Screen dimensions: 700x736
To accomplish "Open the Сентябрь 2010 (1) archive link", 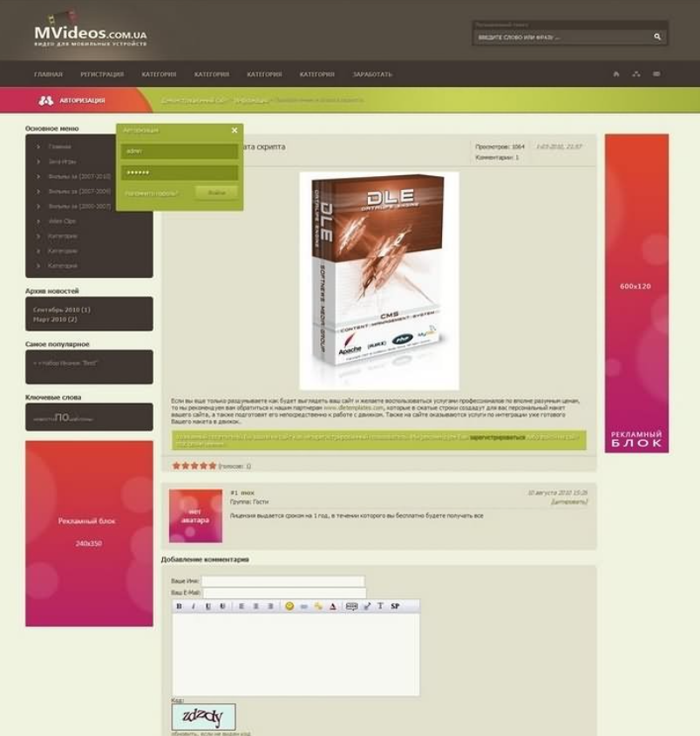I will (62, 310).
